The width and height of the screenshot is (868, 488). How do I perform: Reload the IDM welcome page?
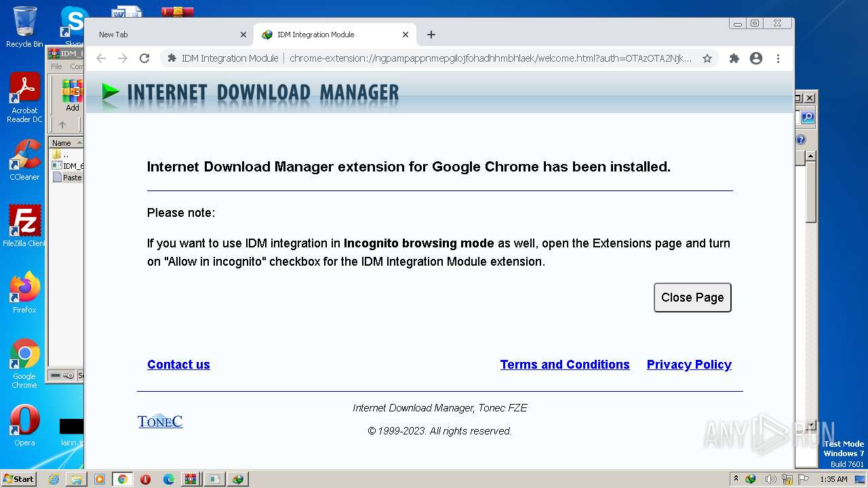tap(144, 58)
